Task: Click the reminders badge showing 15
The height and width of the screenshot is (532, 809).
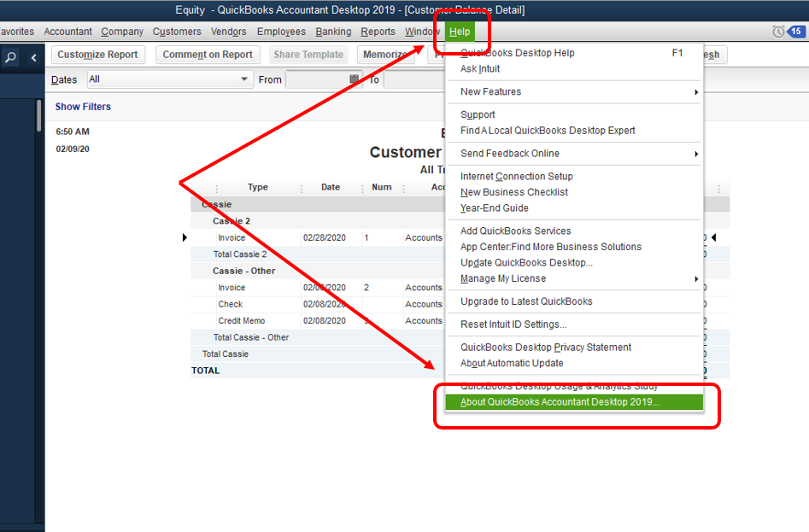Action: pos(796,32)
